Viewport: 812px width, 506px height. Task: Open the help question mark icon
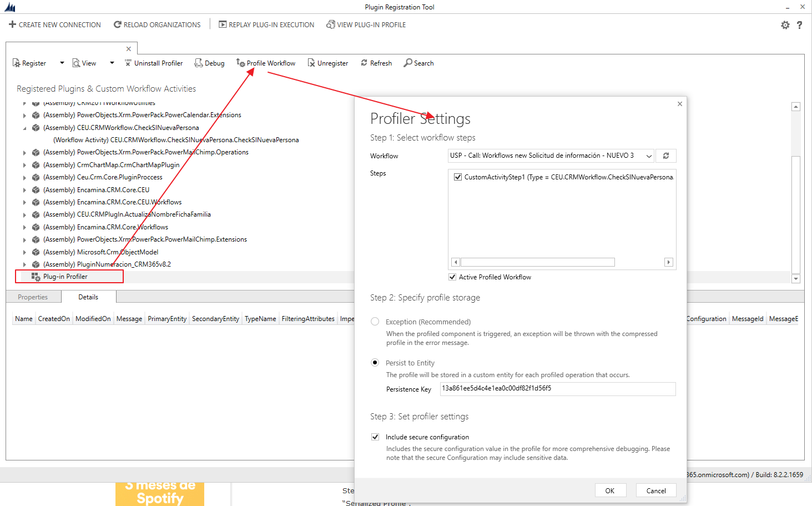coord(799,25)
